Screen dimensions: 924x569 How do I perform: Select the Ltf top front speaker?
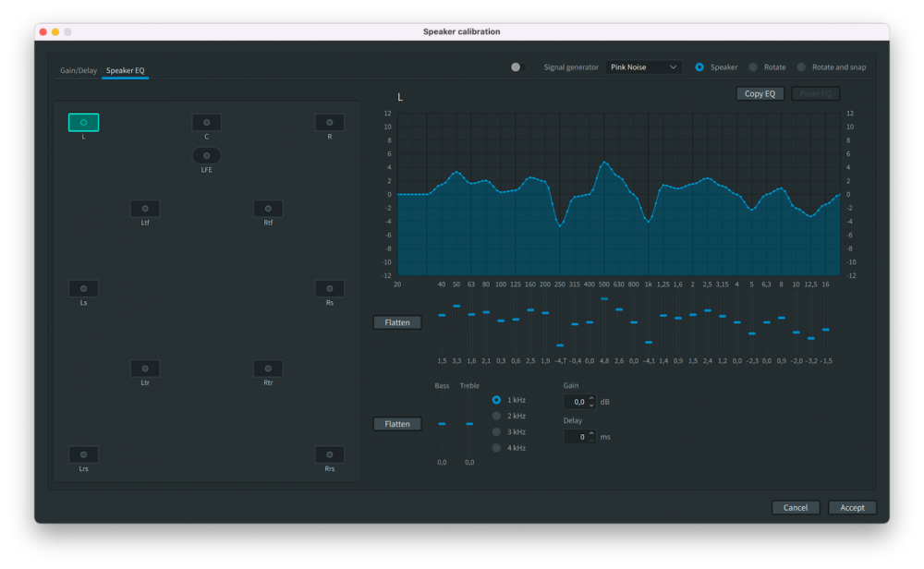145,209
